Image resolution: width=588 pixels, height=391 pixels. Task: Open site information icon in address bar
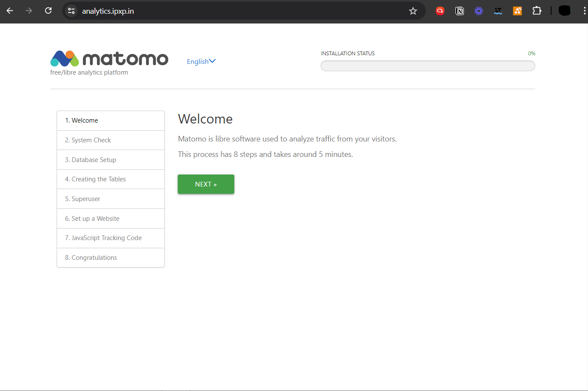click(x=72, y=11)
